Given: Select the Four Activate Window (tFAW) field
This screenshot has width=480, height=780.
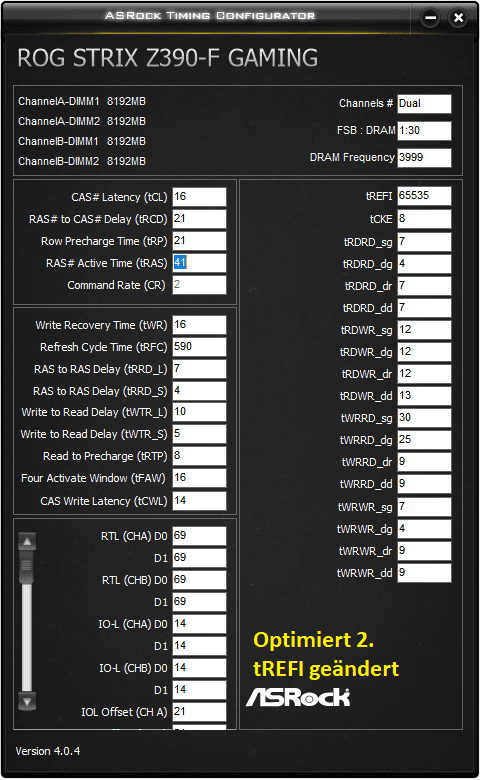Looking at the screenshot, I should pos(199,478).
